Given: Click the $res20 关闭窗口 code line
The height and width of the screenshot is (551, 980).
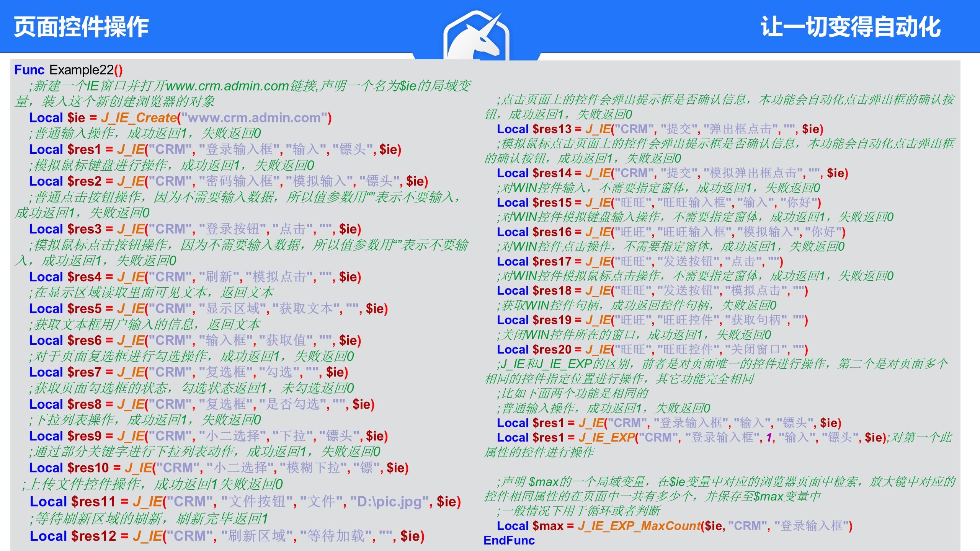Looking at the screenshot, I should click(x=652, y=350).
